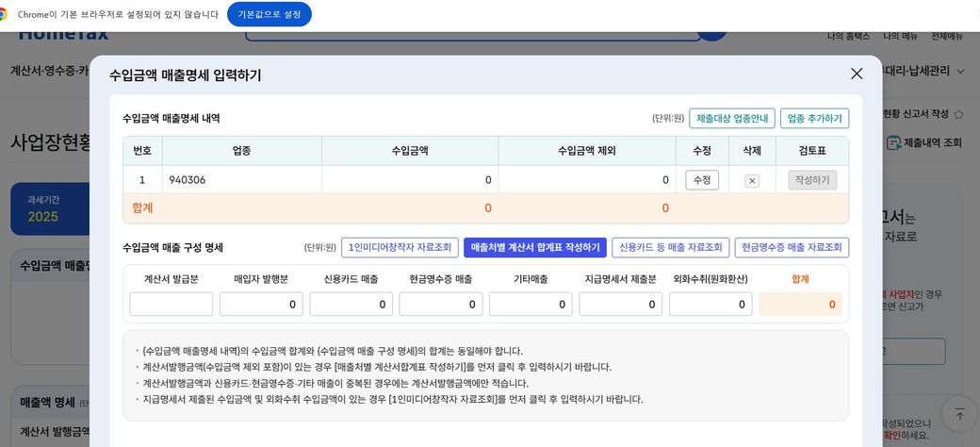Viewport: 980px width, 447px height.
Task: Click 매출처별 계산서 합계표 작성하기
Action: 535,247
